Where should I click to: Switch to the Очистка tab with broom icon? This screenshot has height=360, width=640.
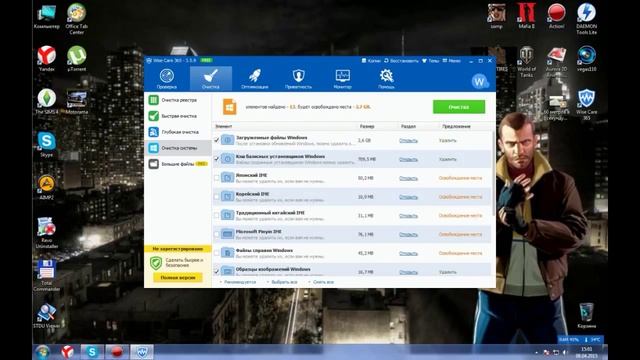pos(211,79)
